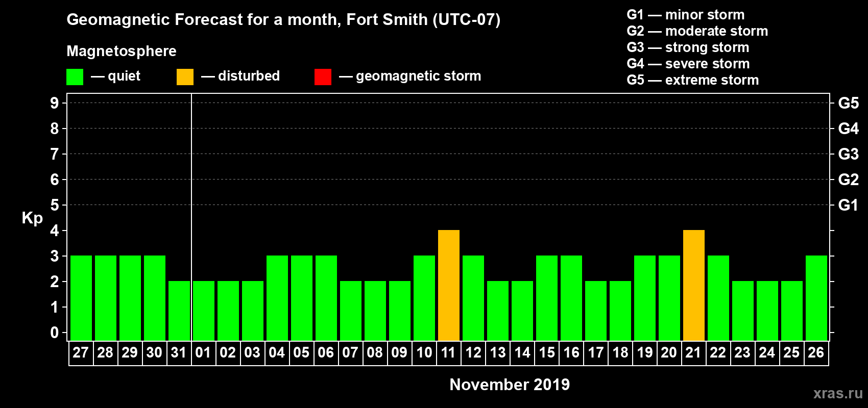Click date label 01 on the axis
868x408 pixels.
point(203,352)
